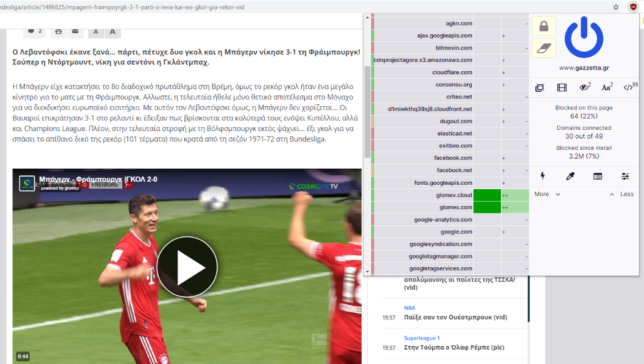Open the element picker eyedropper
This screenshot has height=364, width=644.
point(570,176)
